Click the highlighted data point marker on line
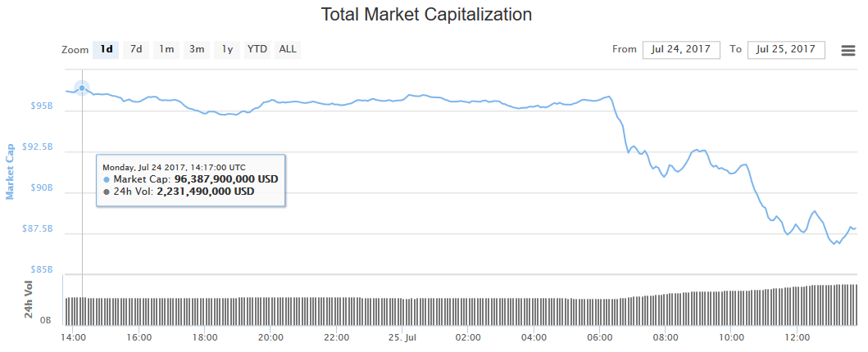The width and height of the screenshot is (868, 352). [x=82, y=88]
